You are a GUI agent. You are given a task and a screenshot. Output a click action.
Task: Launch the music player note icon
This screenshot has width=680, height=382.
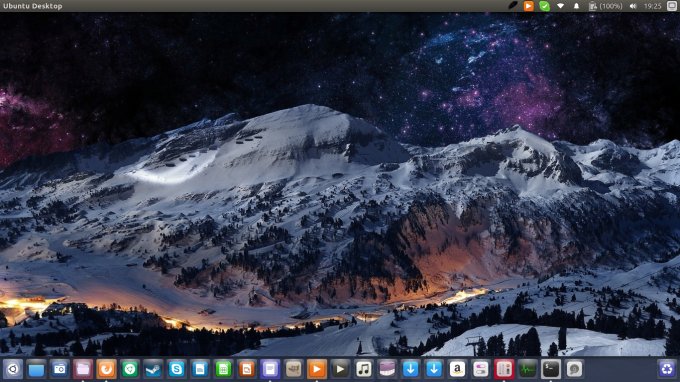click(x=364, y=369)
